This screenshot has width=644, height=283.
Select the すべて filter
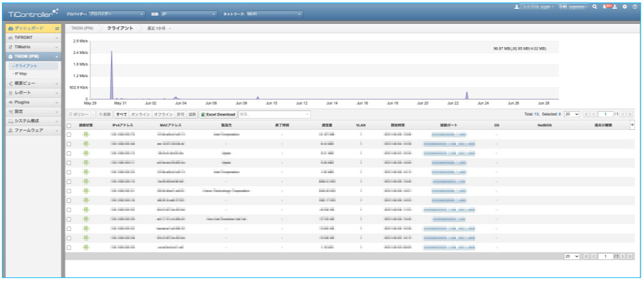[122, 114]
